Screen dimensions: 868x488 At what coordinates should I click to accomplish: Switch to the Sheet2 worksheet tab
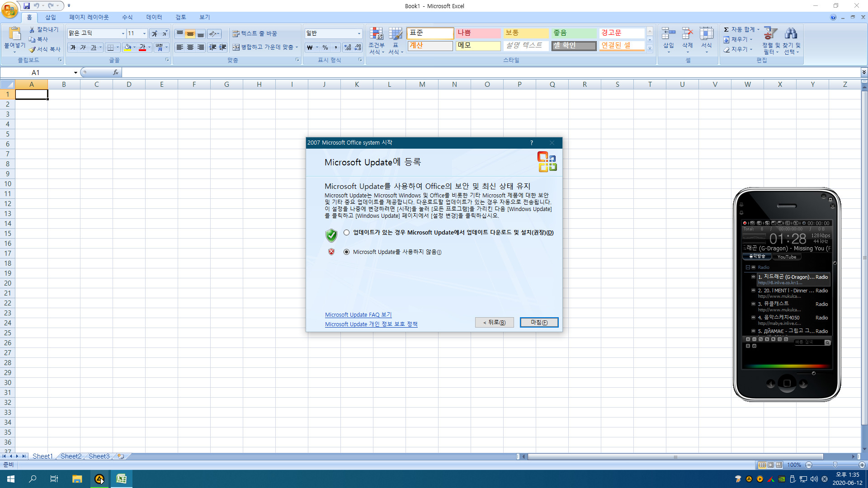click(x=71, y=456)
